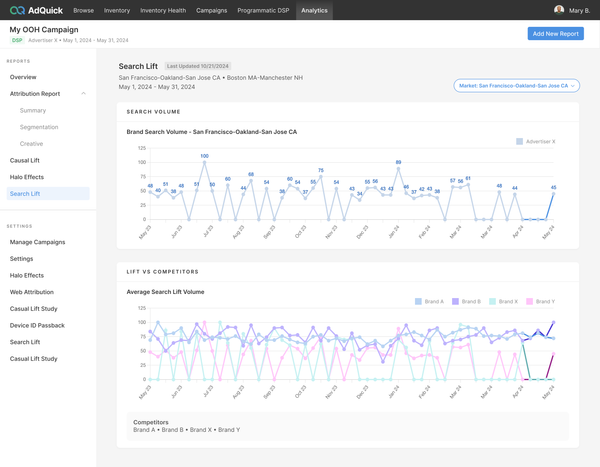600x467 pixels.
Task: Click the 89 data point near Jan 24
Action: coord(398,168)
